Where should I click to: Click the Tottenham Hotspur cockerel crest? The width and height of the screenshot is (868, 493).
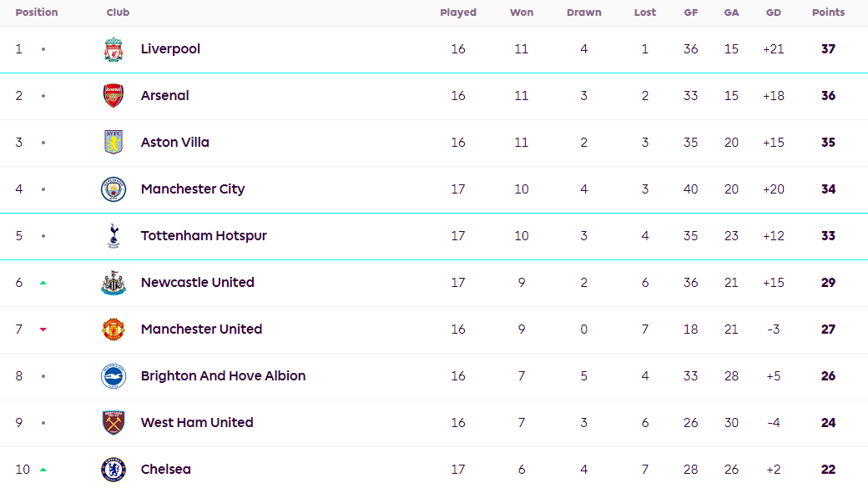(114, 236)
